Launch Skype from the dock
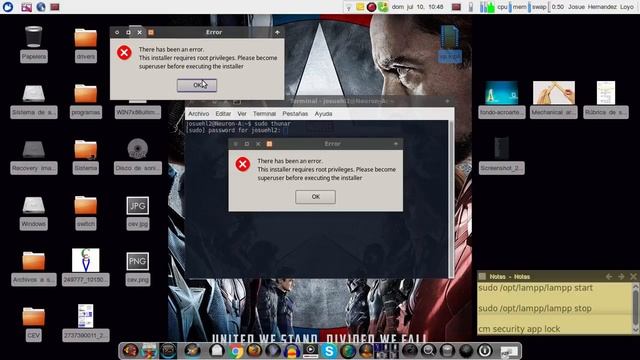This screenshot has width=640, height=360. coord(329,351)
